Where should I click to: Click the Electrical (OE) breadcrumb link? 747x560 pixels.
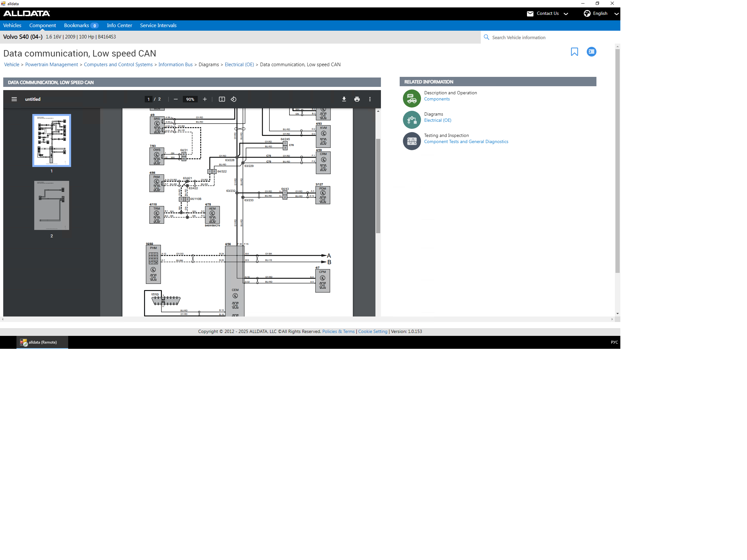tap(239, 65)
